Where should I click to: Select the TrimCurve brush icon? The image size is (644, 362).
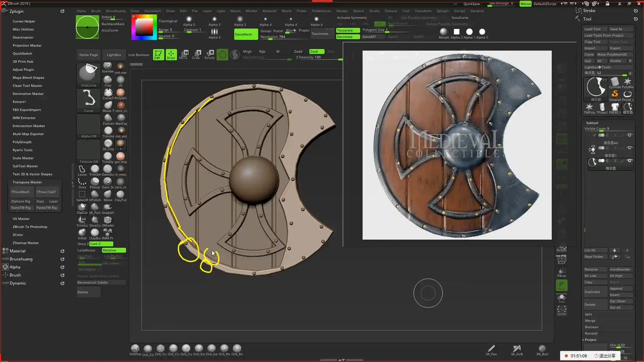[x=82, y=221]
